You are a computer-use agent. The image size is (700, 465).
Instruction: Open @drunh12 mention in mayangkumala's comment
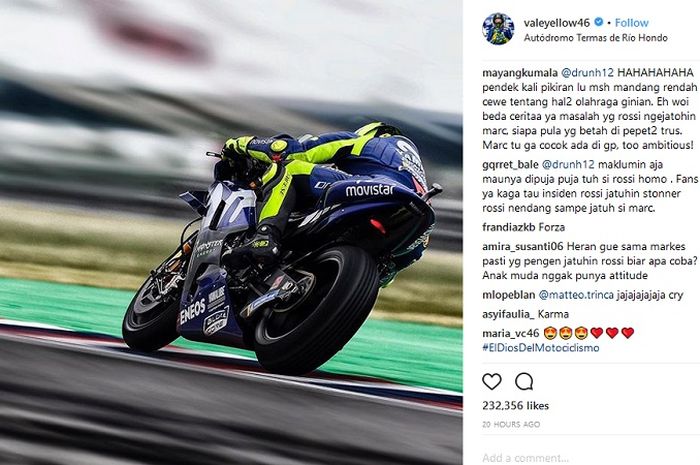[587, 73]
